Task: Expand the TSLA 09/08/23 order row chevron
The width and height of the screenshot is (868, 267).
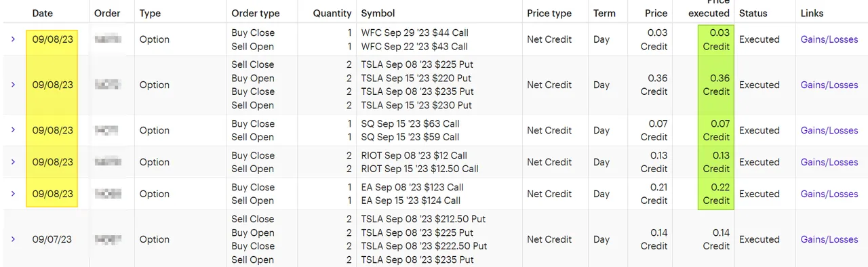Action: (12, 85)
